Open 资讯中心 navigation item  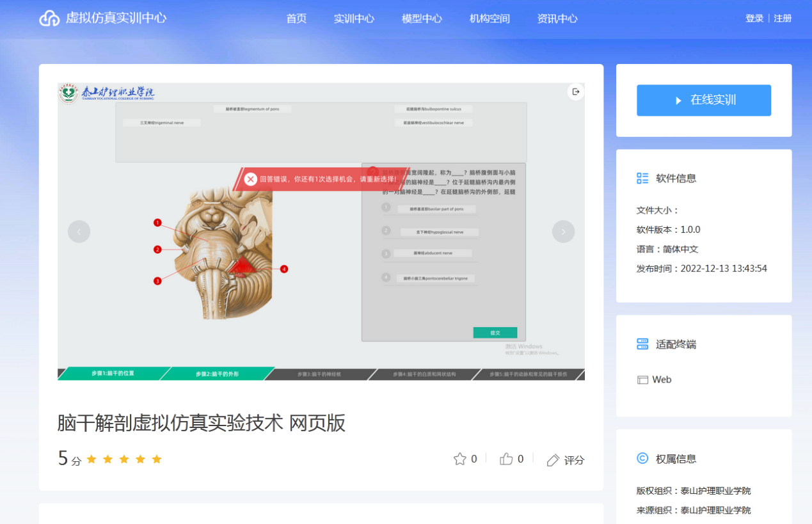[557, 19]
